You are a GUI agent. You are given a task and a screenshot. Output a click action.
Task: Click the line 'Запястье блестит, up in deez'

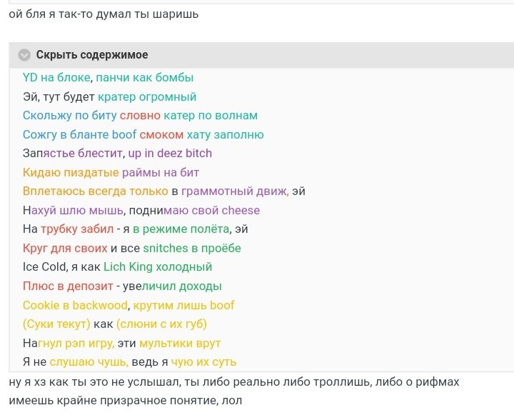[x=117, y=153]
